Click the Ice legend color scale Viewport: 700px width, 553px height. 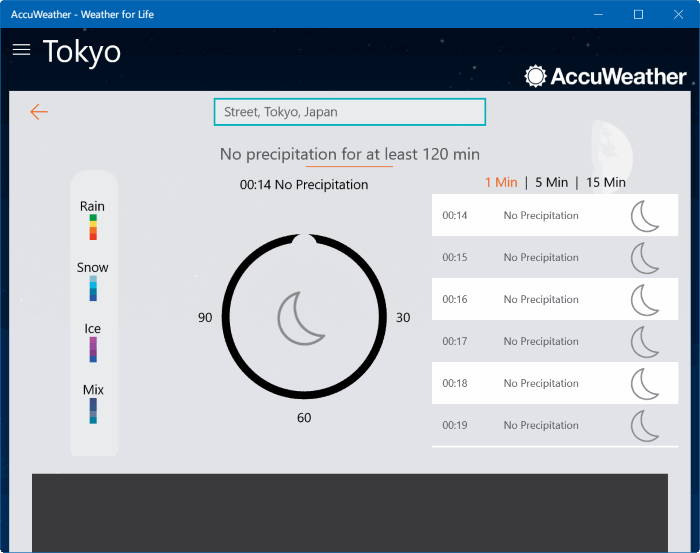click(93, 349)
